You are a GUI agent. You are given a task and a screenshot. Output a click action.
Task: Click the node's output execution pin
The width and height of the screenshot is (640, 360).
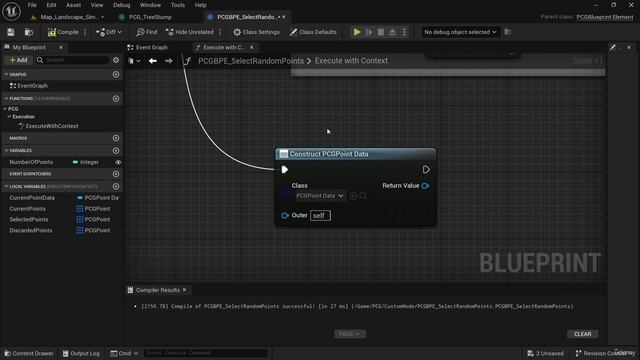[x=426, y=170]
